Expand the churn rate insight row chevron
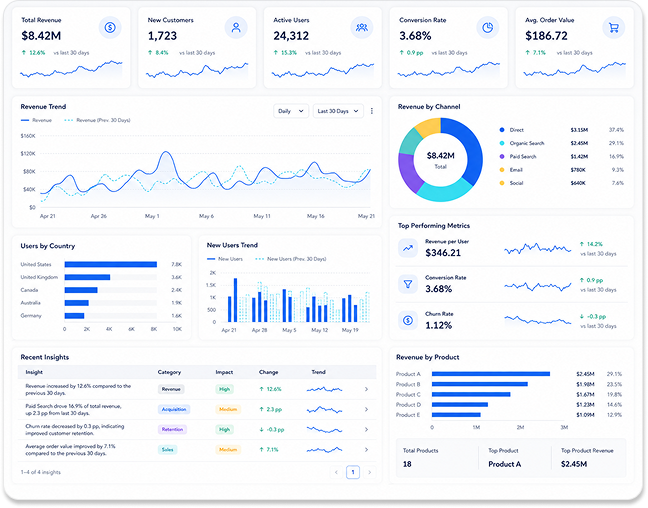 pos(366,430)
